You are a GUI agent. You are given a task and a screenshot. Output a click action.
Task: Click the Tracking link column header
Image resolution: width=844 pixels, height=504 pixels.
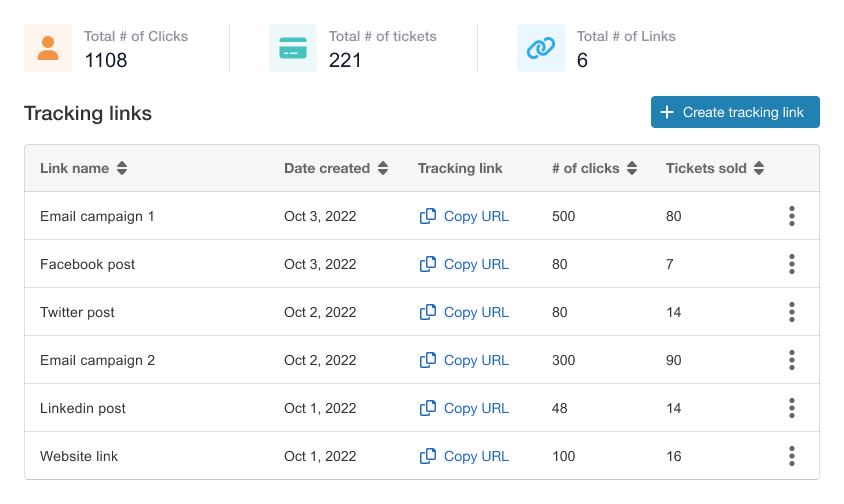click(460, 168)
